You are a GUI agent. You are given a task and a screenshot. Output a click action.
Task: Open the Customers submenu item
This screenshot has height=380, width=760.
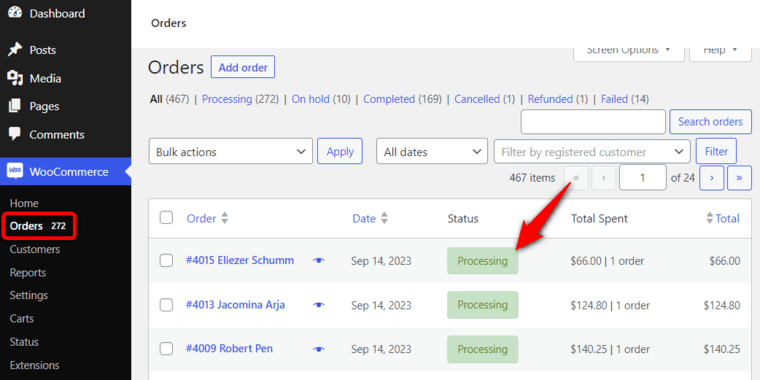pyautogui.click(x=35, y=249)
